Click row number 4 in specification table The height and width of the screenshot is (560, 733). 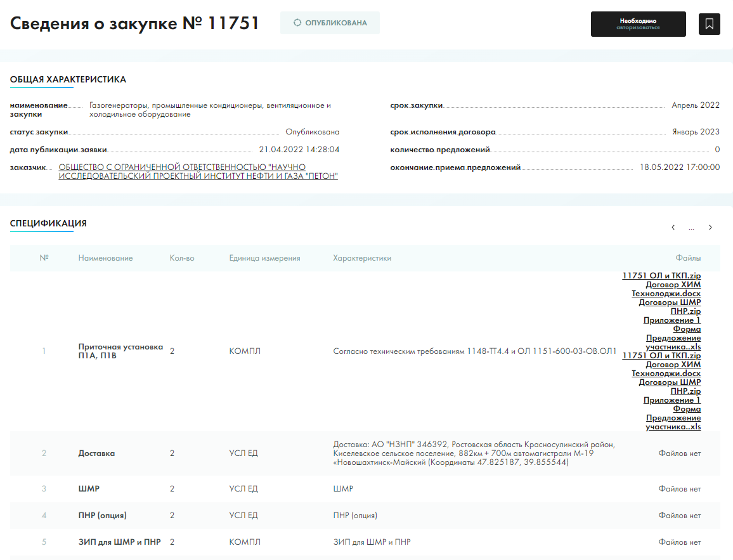(x=44, y=516)
